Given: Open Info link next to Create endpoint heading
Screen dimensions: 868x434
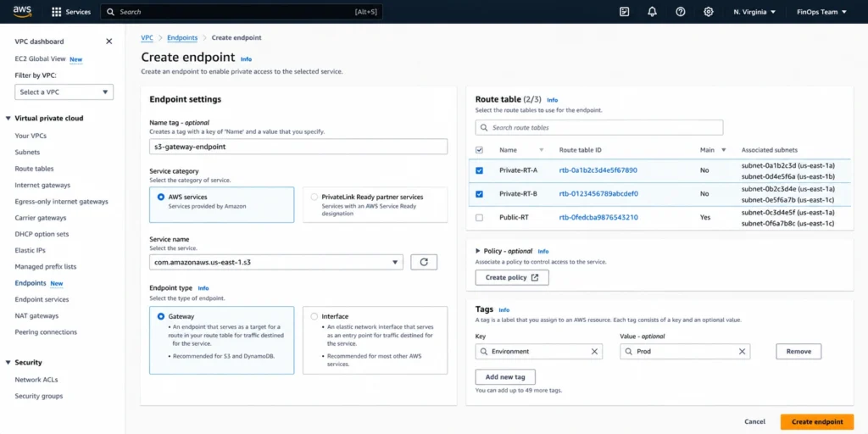Looking at the screenshot, I should [246, 58].
